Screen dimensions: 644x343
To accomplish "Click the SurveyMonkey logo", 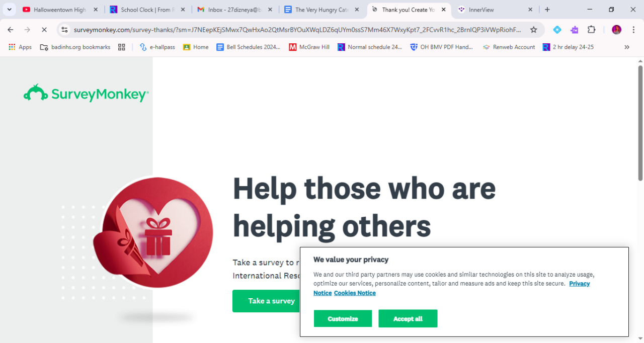I will pos(86,94).
